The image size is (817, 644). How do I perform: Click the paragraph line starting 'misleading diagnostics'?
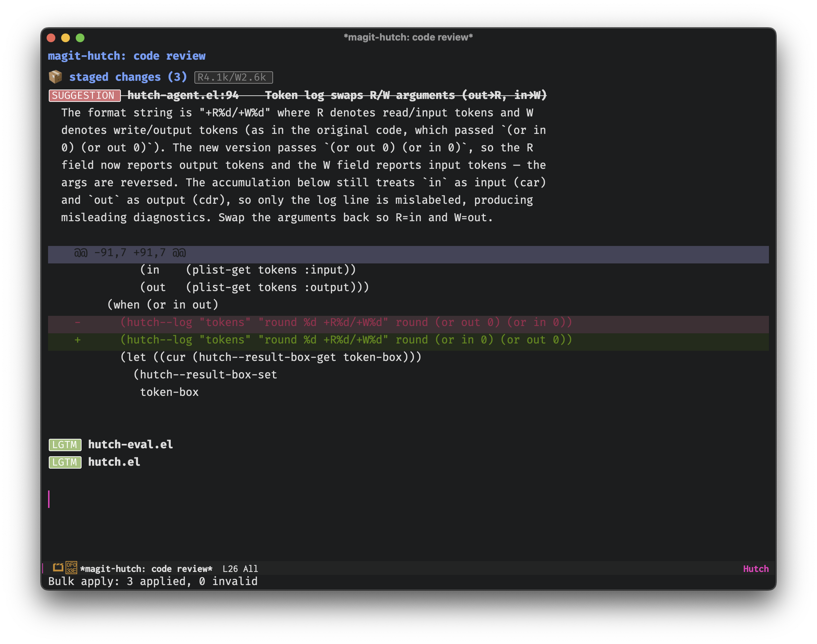(x=277, y=218)
